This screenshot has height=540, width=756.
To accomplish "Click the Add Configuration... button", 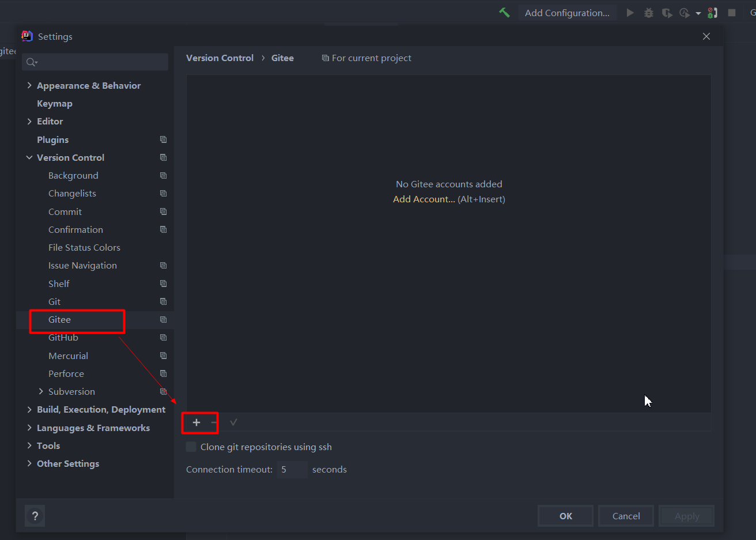I will pos(567,13).
